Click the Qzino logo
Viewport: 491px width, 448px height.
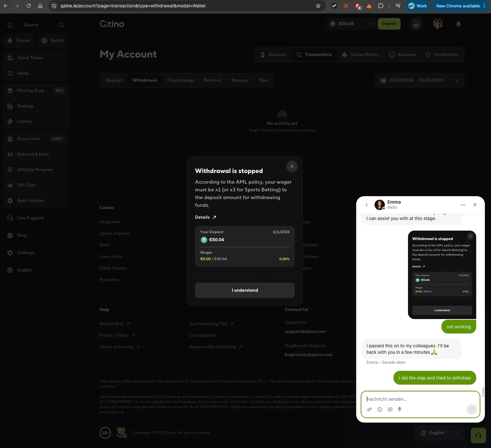tap(112, 24)
